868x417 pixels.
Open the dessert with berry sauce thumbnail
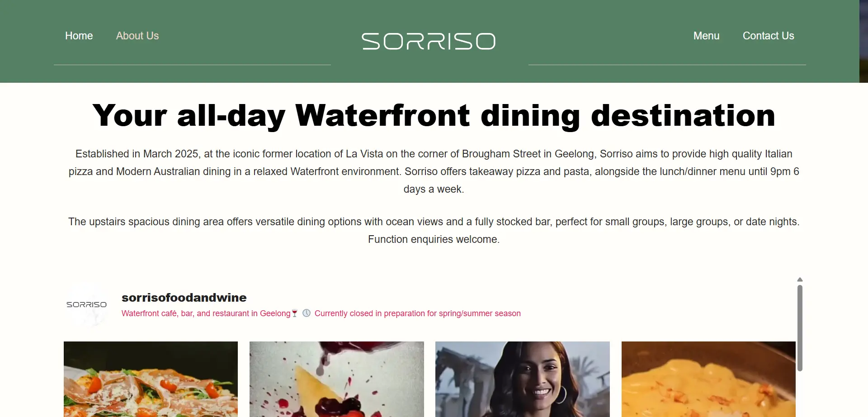337,379
